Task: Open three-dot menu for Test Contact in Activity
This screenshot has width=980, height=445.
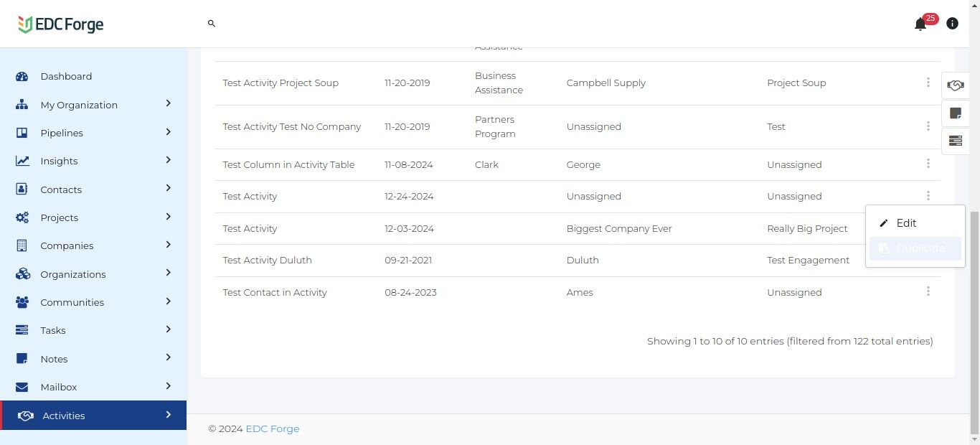Action: point(928,291)
